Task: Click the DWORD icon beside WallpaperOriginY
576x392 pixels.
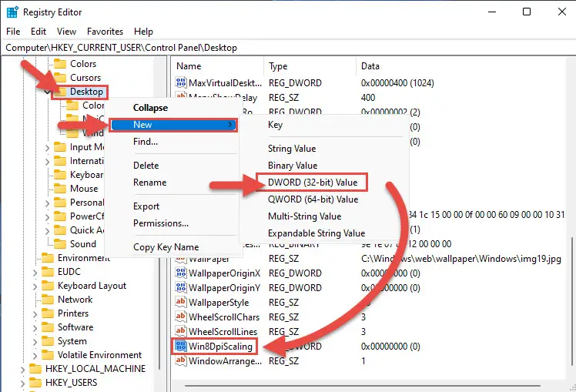Action: [x=181, y=288]
